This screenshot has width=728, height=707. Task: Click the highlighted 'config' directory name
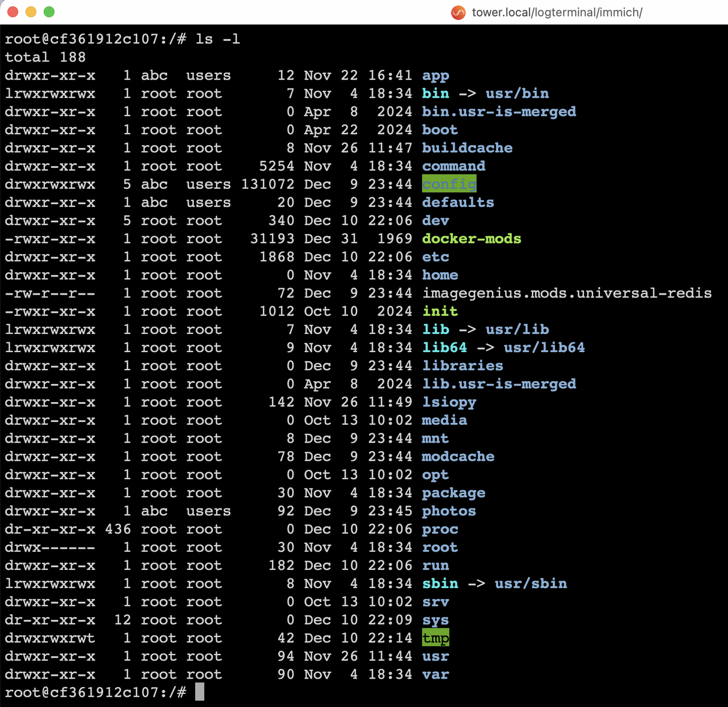(449, 184)
